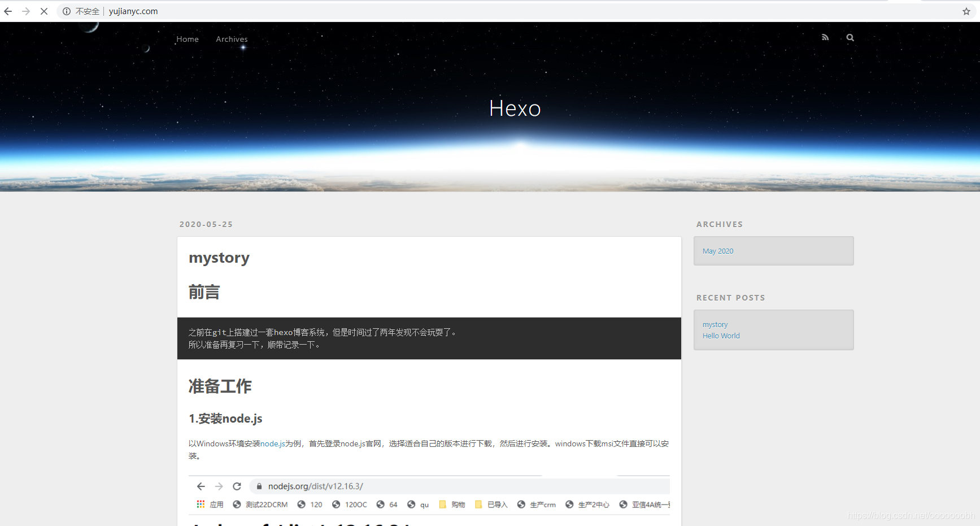Open Hello World in Recent Posts
This screenshot has height=526, width=980.
click(x=721, y=336)
